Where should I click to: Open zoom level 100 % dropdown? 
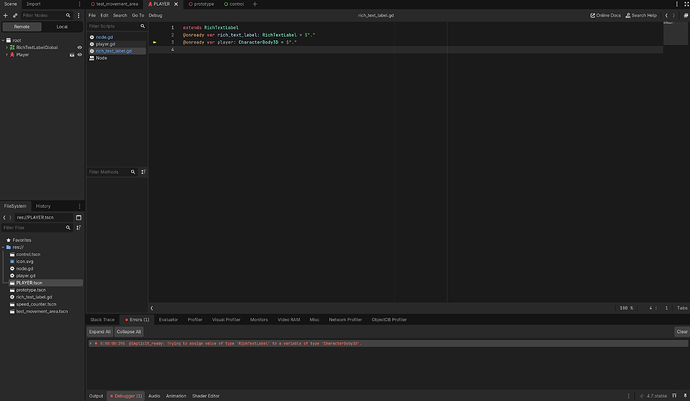tap(626, 308)
